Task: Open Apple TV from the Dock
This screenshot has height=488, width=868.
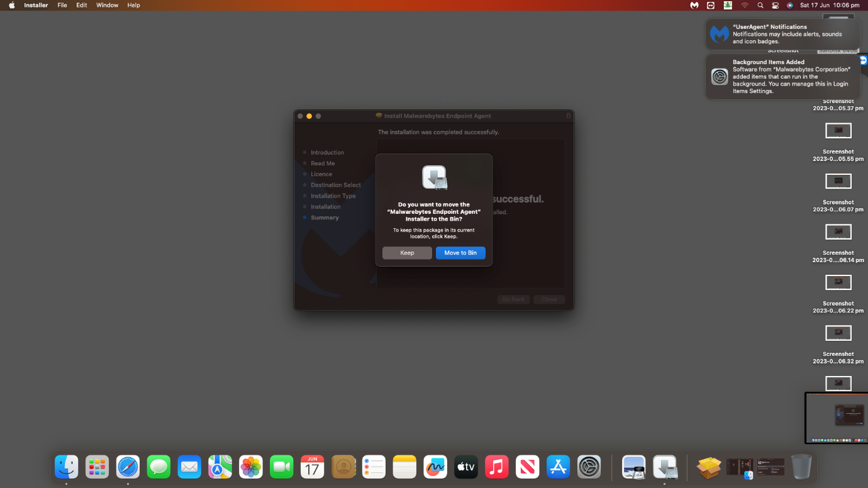Action: (x=466, y=467)
